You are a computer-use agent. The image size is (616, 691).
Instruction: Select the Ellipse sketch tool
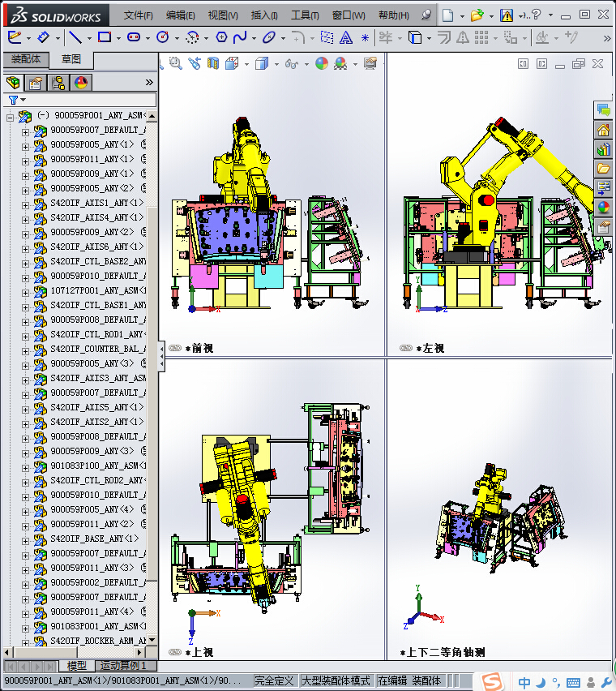268,37
